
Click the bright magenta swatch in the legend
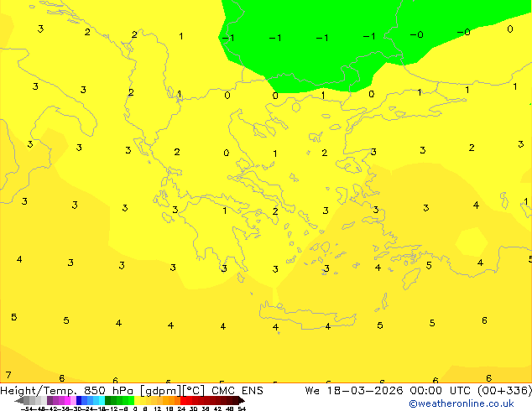point(67,400)
